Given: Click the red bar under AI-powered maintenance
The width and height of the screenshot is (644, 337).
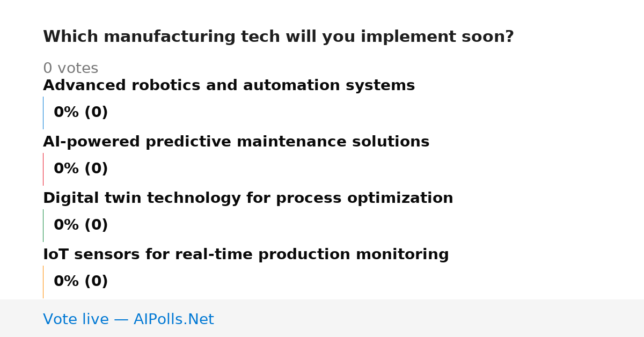Looking at the screenshot, I should tap(43, 169).
